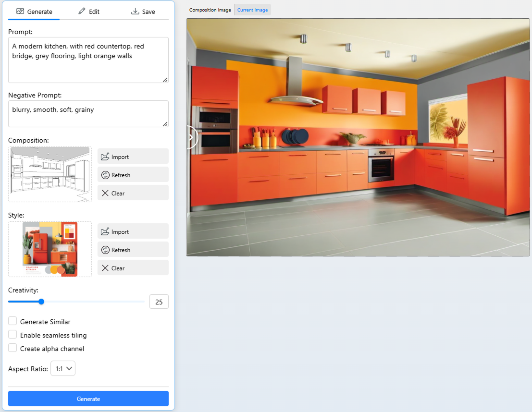This screenshot has height=412, width=532.
Task: Click into the Prompt text area
Action: tap(88, 60)
